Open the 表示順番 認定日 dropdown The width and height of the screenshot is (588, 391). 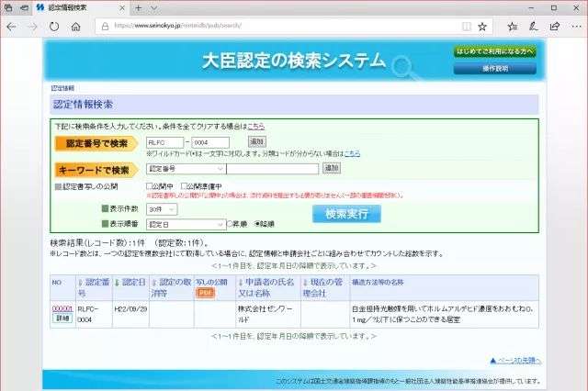[x=186, y=224]
